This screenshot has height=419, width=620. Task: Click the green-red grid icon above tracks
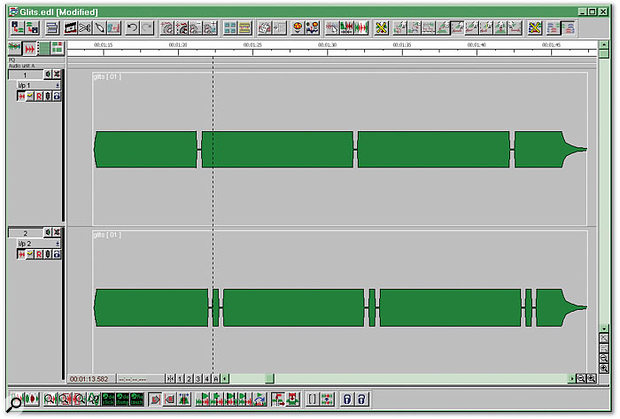(57, 49)
